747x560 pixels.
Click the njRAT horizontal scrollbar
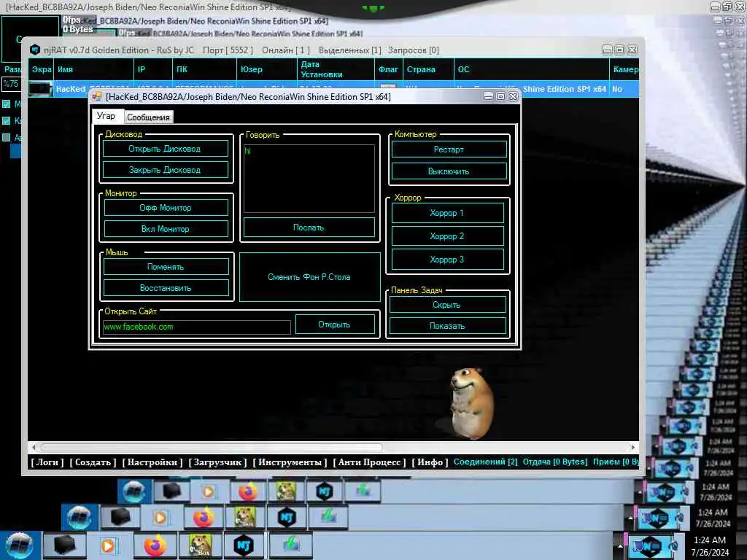click(212, 447)
